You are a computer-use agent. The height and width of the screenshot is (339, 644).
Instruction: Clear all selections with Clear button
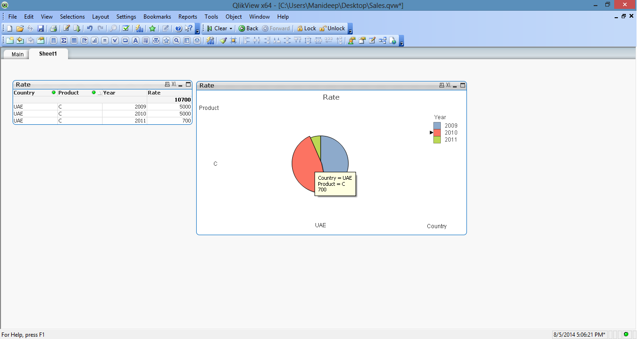pyautogui.click(x=217, y=28)
